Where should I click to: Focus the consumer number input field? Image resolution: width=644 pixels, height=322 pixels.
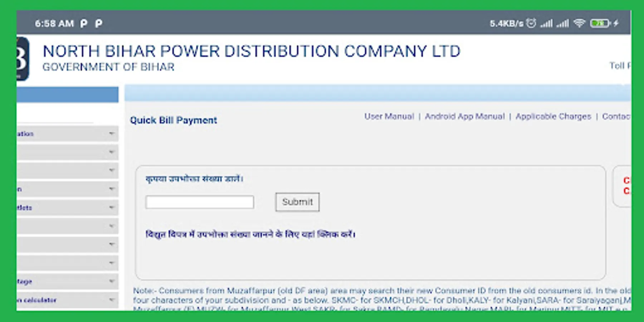point(200,202)
